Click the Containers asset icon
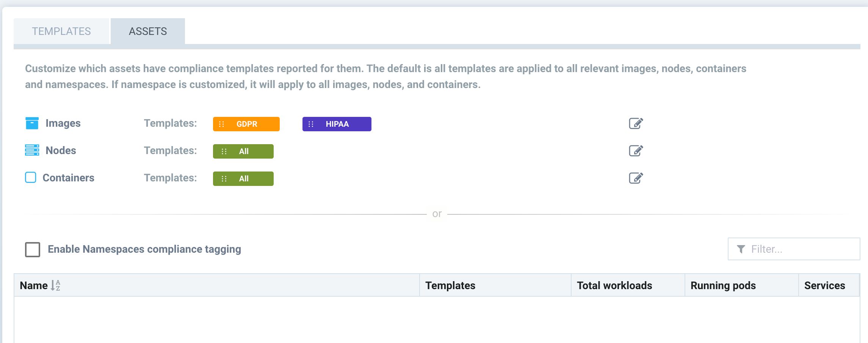The height and width of the screenshot is (343, 868). pos(31,178)
